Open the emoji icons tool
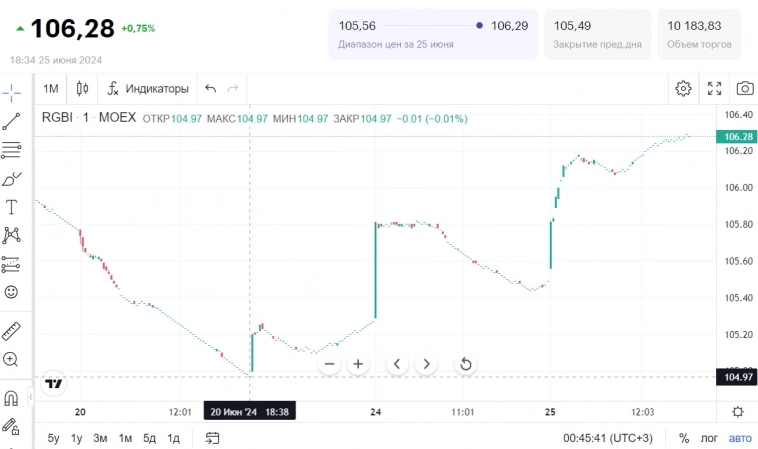This screenshot has width=758, height=449. click(x=12, y=292)
